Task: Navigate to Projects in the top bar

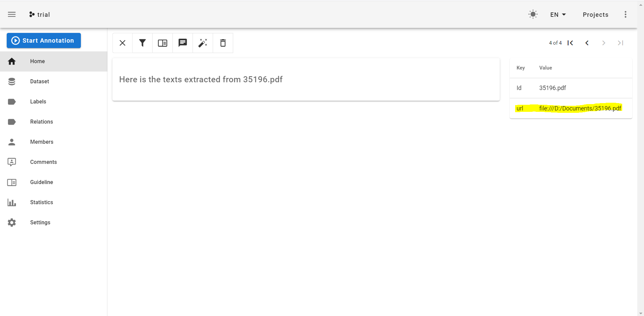Action: pyautogui.click(x=595, y=14)
